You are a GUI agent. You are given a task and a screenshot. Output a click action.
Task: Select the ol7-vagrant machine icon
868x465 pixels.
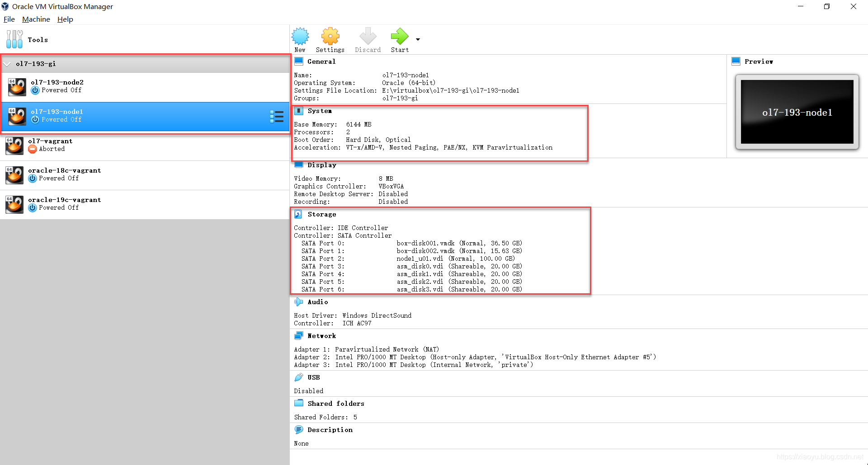(x=14, y=146)
